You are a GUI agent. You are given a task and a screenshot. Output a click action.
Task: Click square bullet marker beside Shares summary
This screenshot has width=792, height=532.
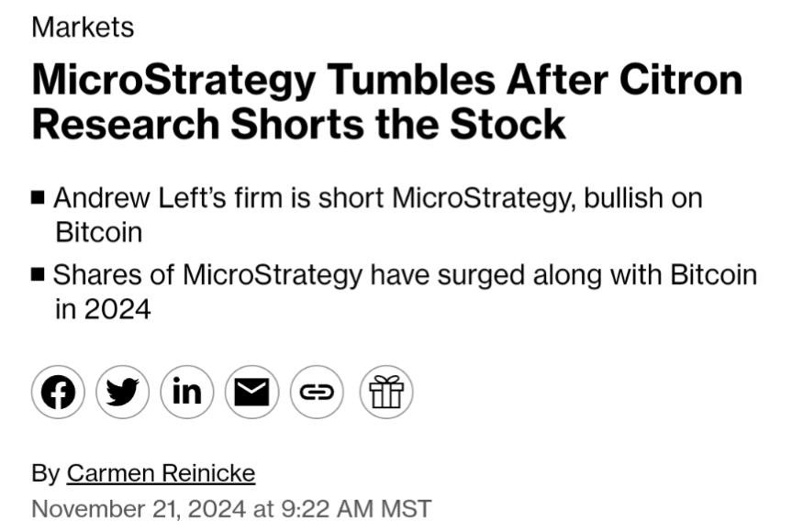click(38, 274)
